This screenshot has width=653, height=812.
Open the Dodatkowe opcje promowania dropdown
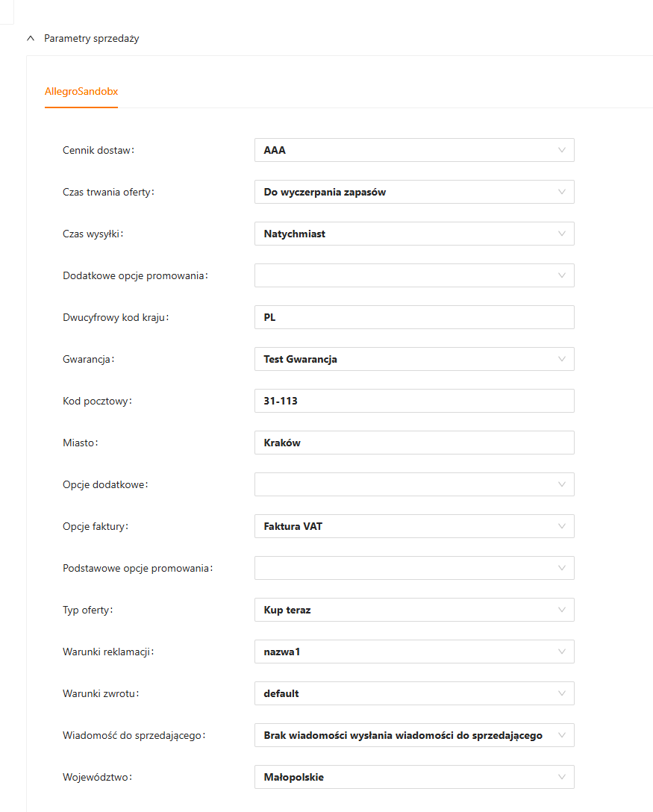coord(414,275)
